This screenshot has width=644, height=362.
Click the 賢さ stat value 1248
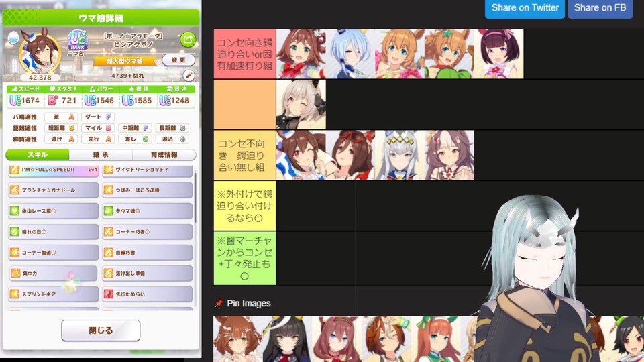[180, 101]
